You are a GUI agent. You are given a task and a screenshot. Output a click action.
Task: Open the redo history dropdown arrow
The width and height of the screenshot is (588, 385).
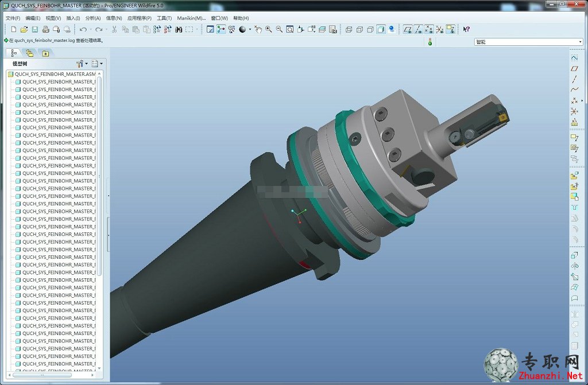(106, 29)
